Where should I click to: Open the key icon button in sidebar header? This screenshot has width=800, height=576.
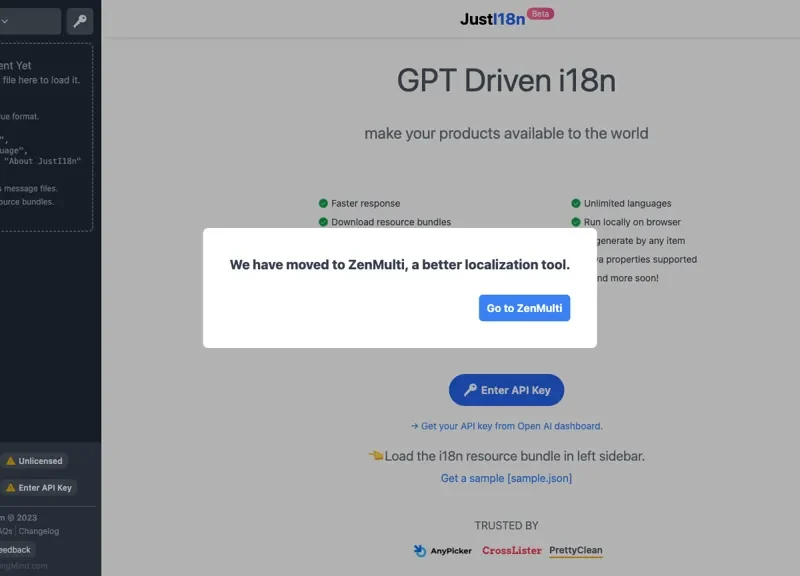pyautogui.click(x=80, y=21)
